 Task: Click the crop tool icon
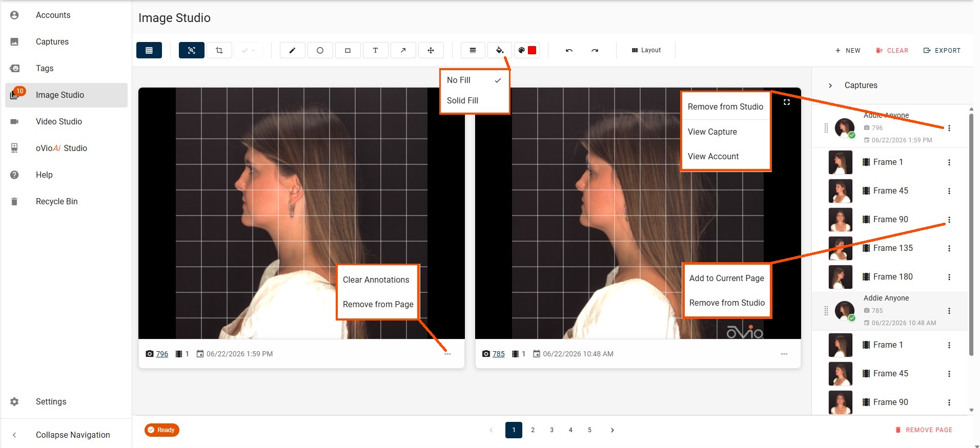(219, 50)
